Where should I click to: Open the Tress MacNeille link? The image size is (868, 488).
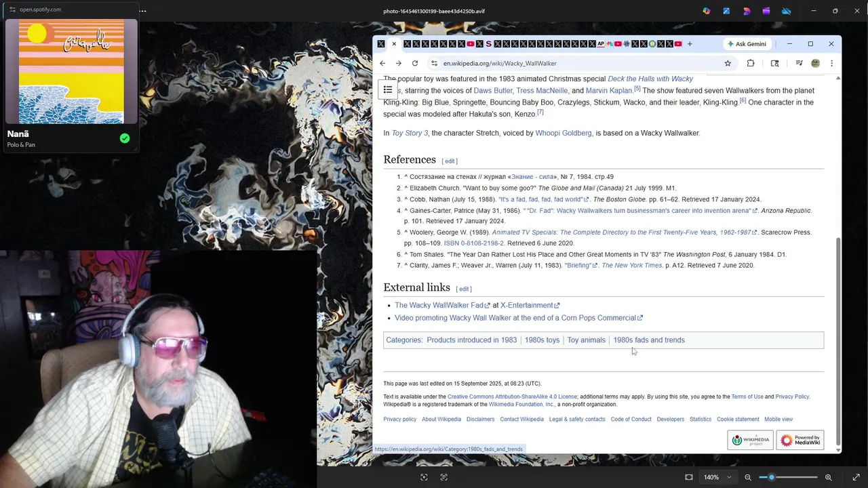tap(542, 90)
